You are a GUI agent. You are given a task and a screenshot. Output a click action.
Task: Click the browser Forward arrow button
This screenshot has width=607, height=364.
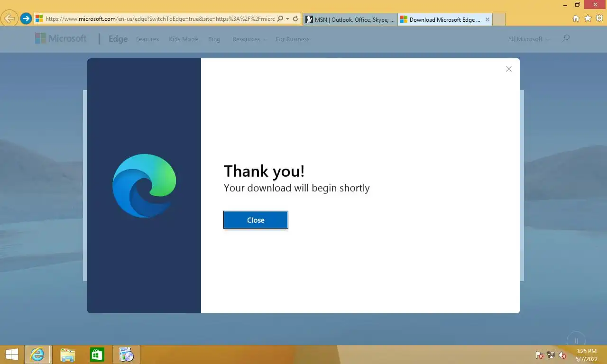click(x=26, y=18)
